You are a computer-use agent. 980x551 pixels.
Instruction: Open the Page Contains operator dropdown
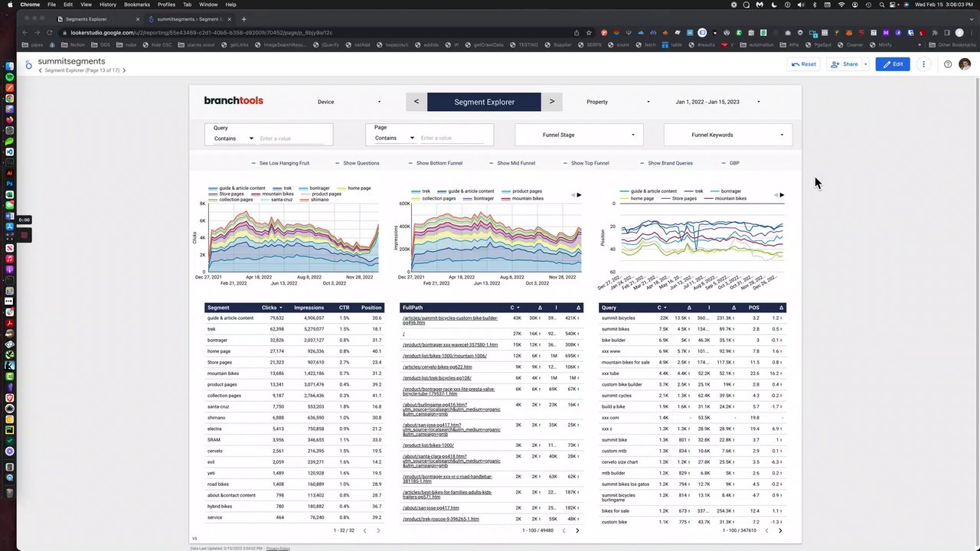(x=394, y=139)
